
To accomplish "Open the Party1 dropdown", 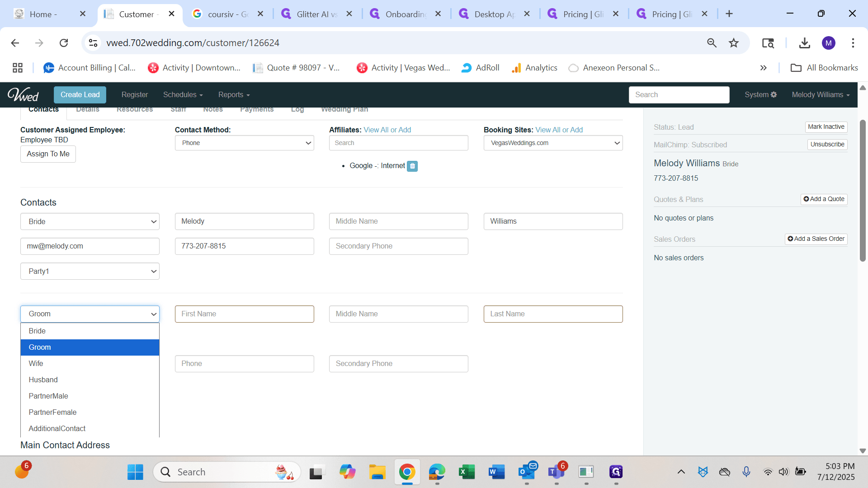I will tap(90, 271).
